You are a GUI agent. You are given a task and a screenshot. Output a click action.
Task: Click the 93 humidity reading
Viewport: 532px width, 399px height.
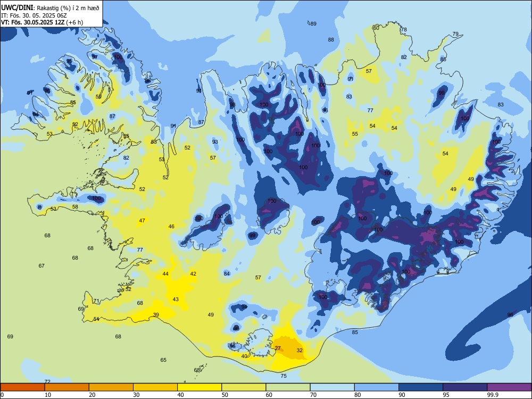(x=215, y=142)
